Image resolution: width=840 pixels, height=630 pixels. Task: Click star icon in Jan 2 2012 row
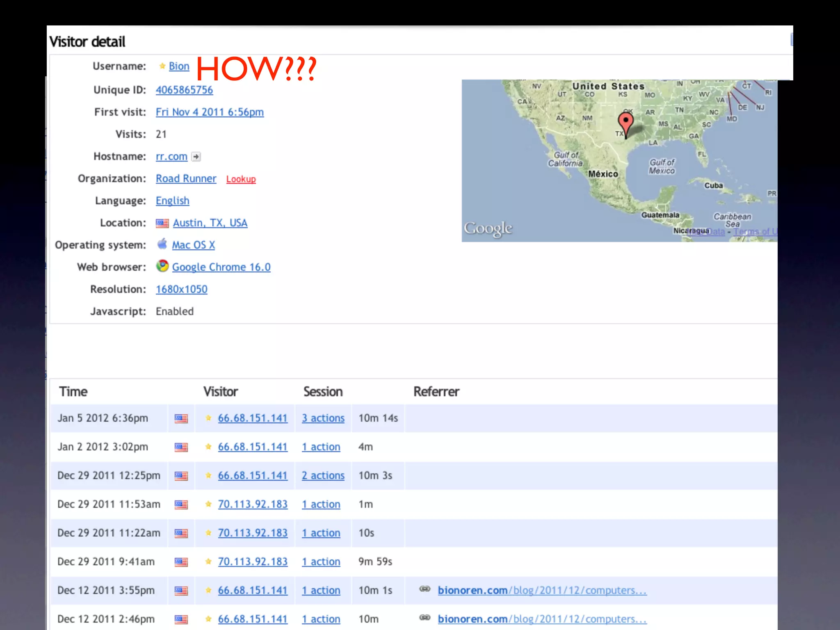tap(208, 447)
